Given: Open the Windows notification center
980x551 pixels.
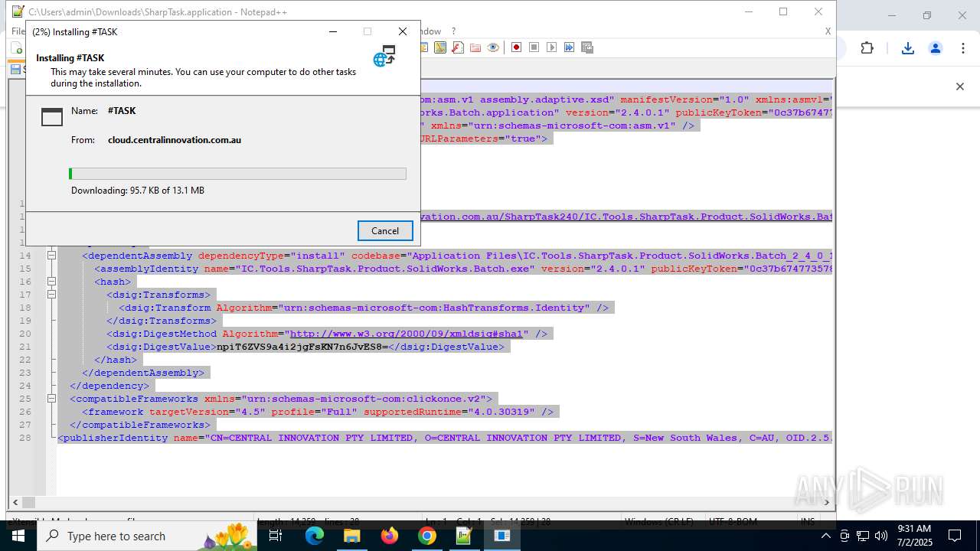Looking at the screenshot, I should pyautogui.click(x=955, y=536).
